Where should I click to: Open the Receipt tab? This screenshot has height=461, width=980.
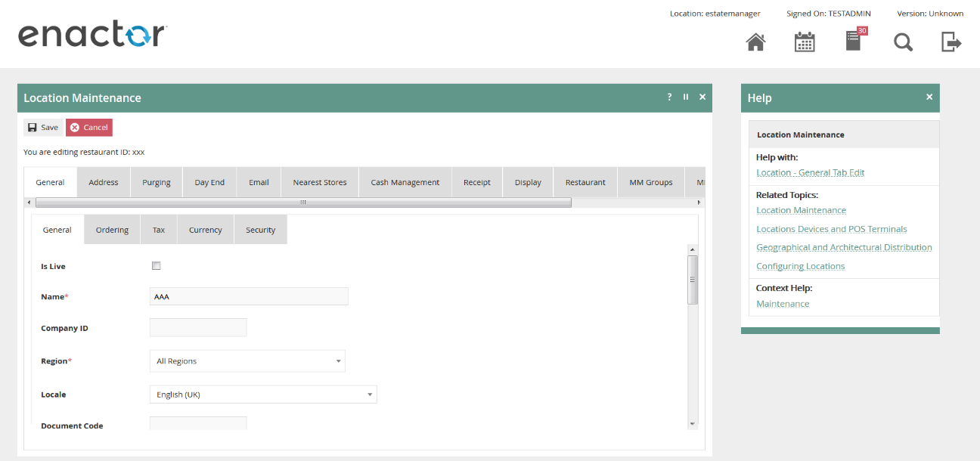point(477,182)
